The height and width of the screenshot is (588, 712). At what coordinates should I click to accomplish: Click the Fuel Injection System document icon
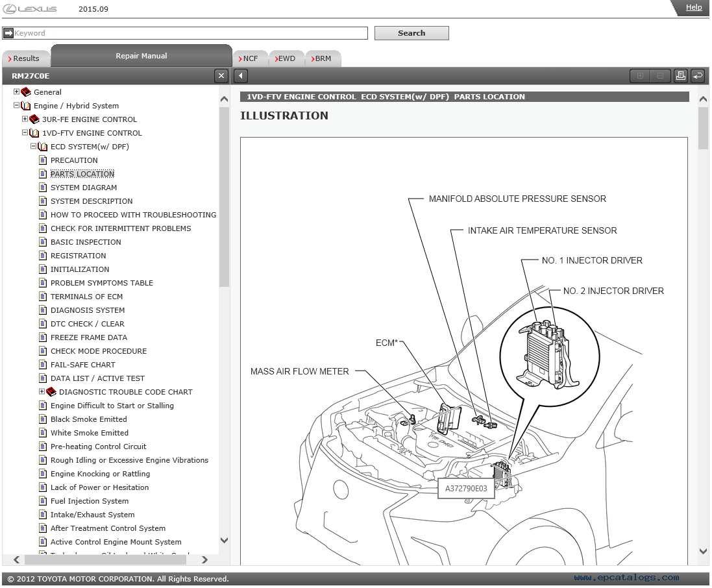43,501
